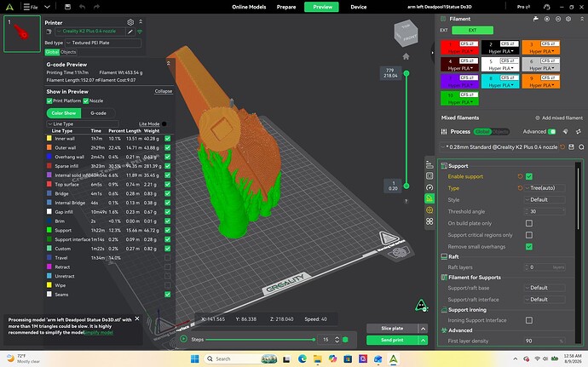Open support Style dropdown

545,199
